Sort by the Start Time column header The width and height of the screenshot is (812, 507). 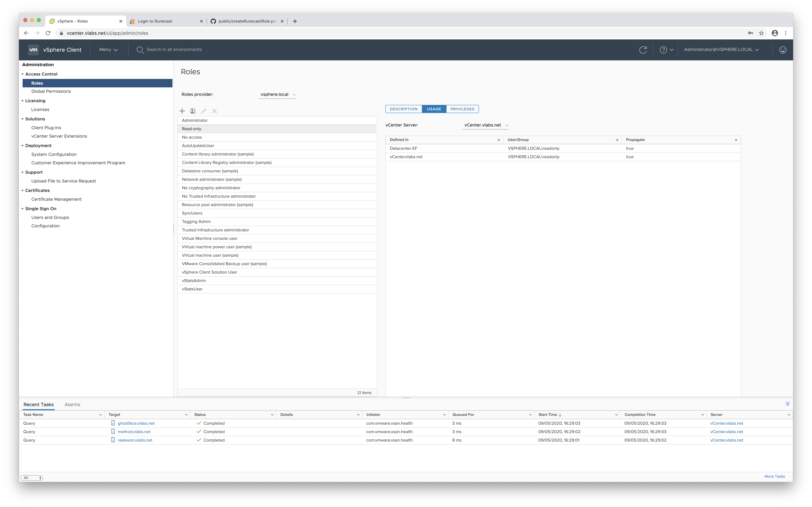[547, 415]
